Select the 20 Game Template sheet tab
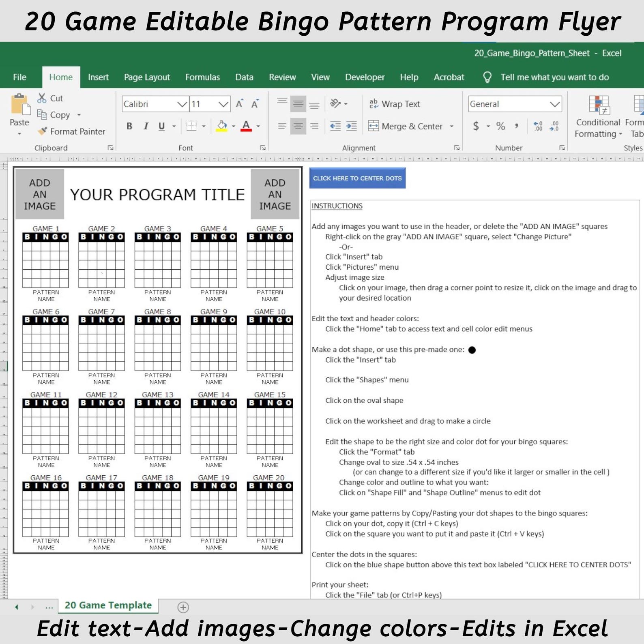644x644 pixels. pos(108,605)
